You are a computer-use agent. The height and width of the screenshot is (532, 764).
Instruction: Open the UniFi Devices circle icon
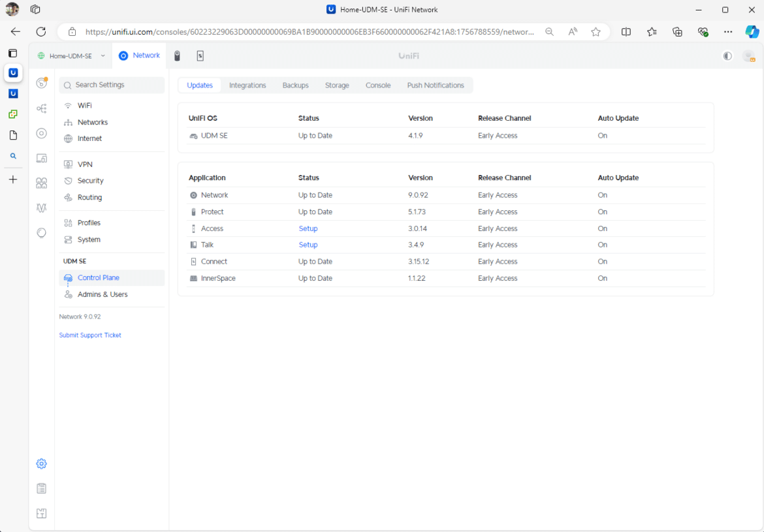(x=42, y=133)
